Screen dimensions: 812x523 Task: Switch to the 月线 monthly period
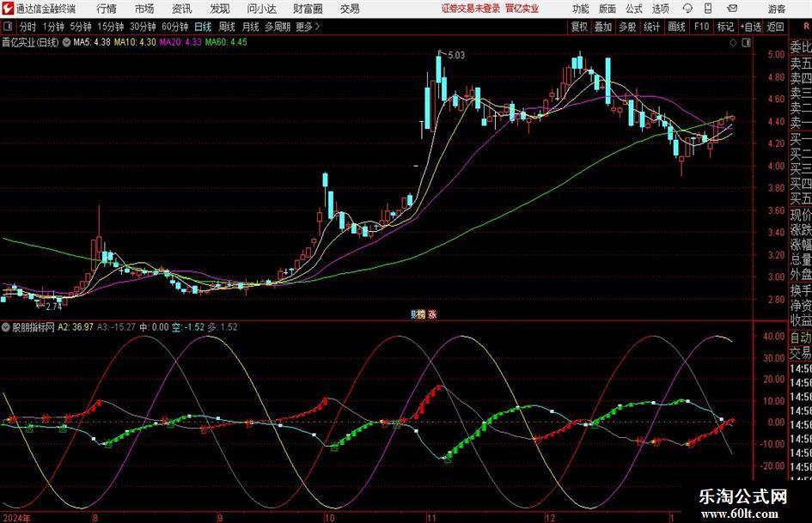[250, 27]
